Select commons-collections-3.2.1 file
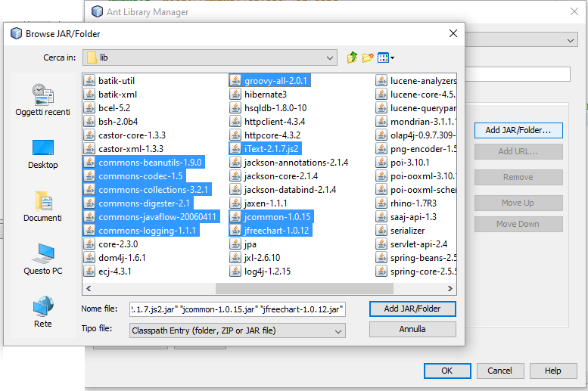 (148, 190)
